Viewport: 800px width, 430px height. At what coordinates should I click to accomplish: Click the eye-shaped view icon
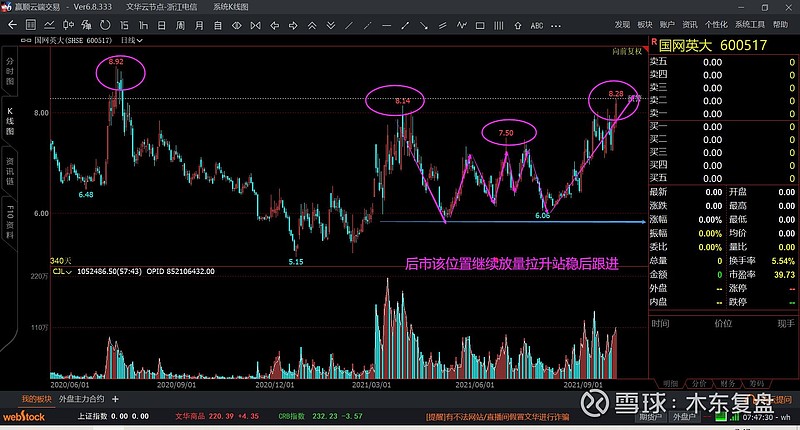[237, 25]
